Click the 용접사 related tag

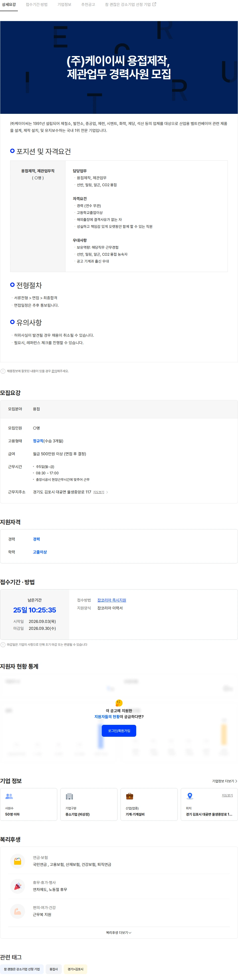pos(54,969)
